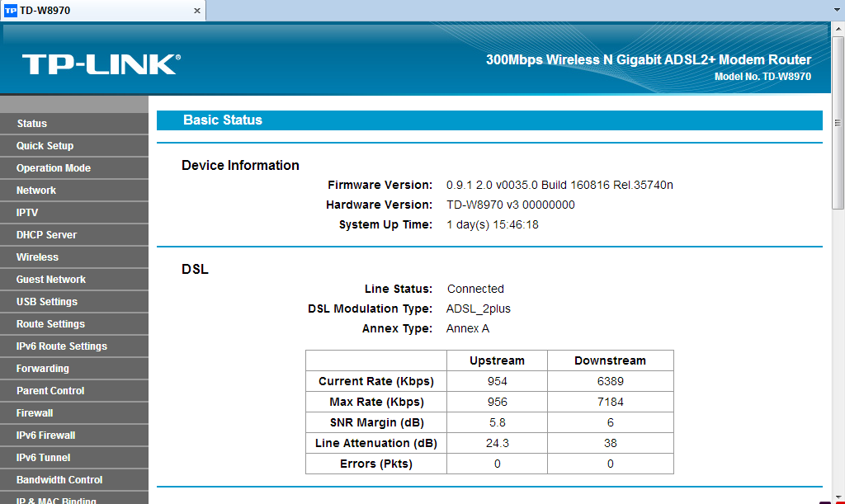Click the ADSL_2plus modulation value
Screen dimensions: 845x504
point(478,309)
